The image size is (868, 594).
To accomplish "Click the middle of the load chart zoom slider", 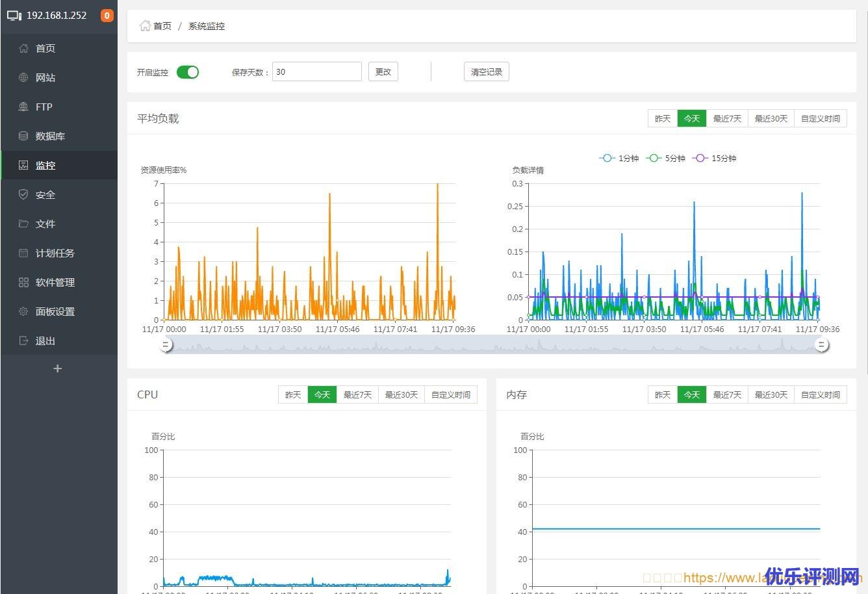I will tap(494, 344).
